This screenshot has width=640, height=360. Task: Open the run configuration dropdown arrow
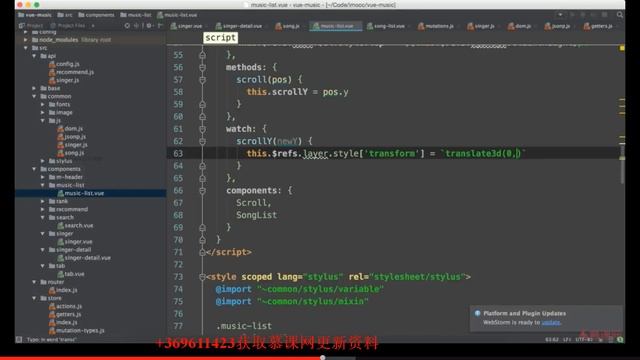click(x=560, y=15)
